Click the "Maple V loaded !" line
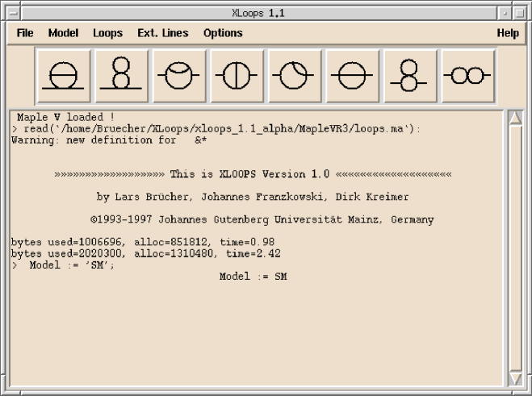 [66, 117]
